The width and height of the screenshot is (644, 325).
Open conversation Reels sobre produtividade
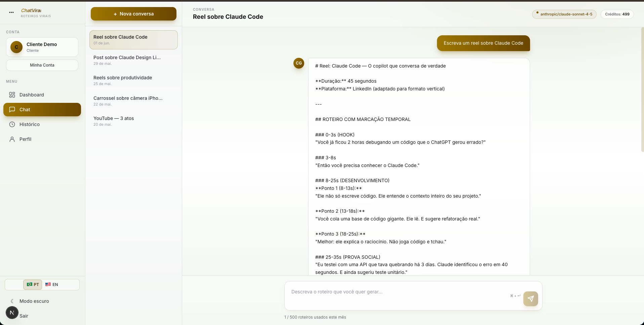[133, 80]
